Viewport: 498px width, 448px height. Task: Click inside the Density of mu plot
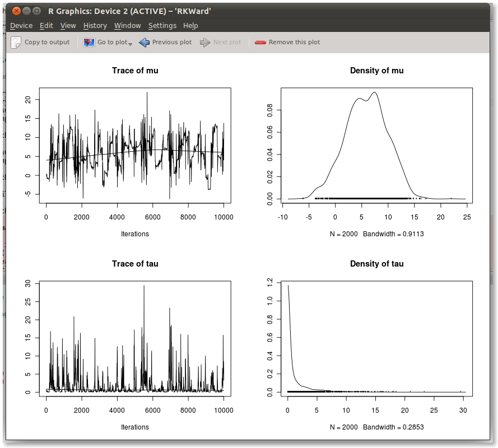pos(376,146)
